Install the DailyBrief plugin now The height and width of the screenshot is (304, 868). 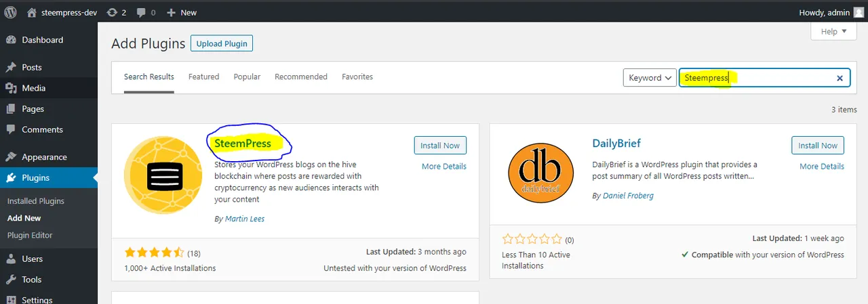[x=818, y=146]
